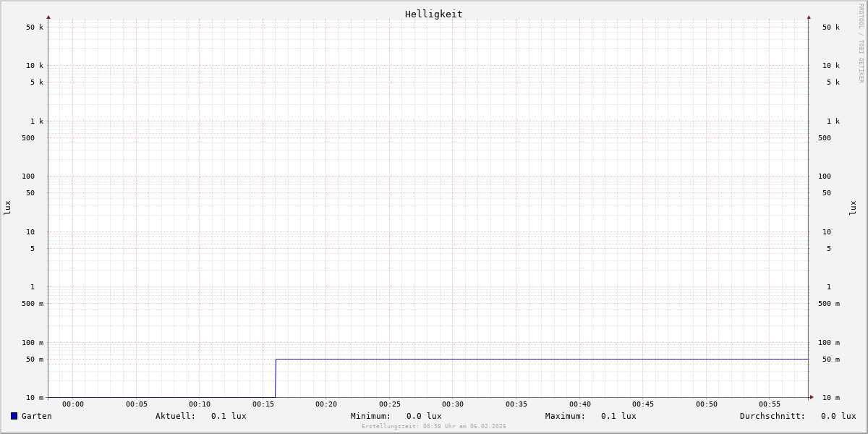
Task: Click the red arrow atop the left axis
Action: click(48, 17)
